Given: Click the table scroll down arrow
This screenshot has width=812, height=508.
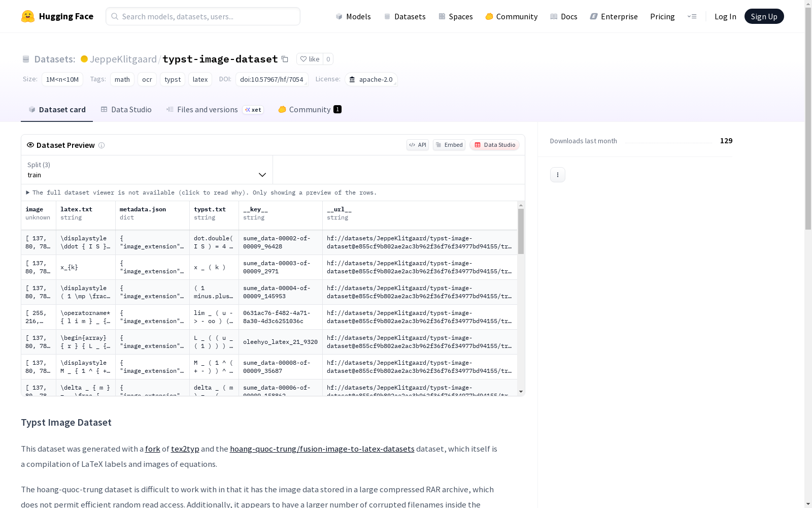Looking at the screenshot, I should (521, 392).
